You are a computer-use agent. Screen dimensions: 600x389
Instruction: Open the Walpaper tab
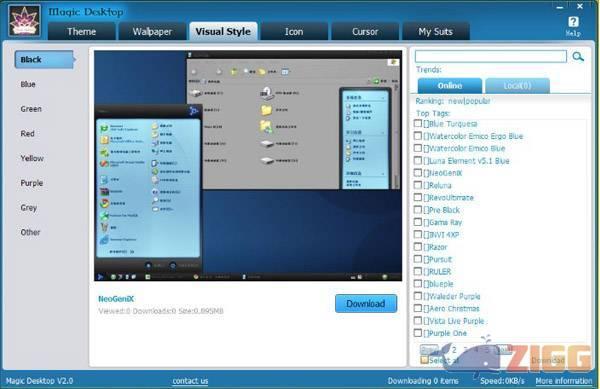(x=152, y=31)
